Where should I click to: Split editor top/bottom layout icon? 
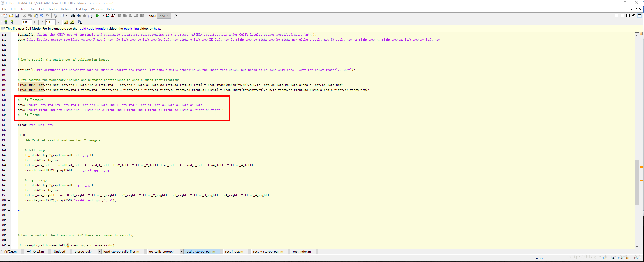point(628,16)
